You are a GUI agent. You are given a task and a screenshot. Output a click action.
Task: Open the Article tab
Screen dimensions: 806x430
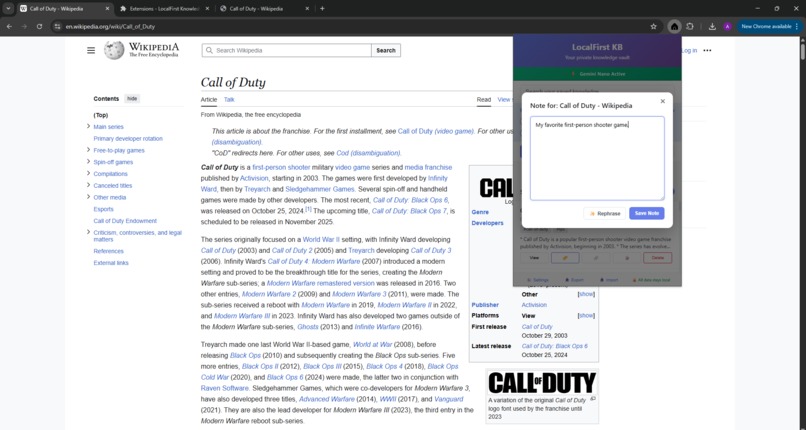(209, 100)
